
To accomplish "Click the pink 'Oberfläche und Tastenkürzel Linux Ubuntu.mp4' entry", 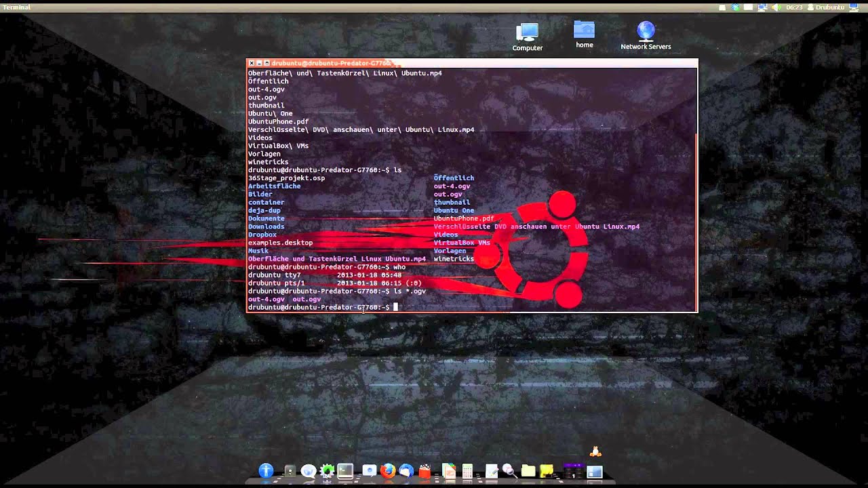I will pos(337,259).
